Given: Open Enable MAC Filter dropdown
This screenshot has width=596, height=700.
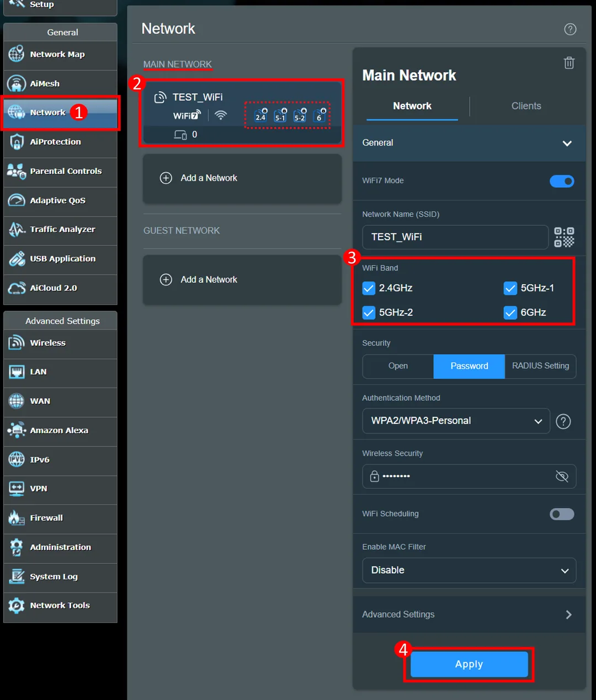Looking at the screenshot, I should click(x=469, y=570).
